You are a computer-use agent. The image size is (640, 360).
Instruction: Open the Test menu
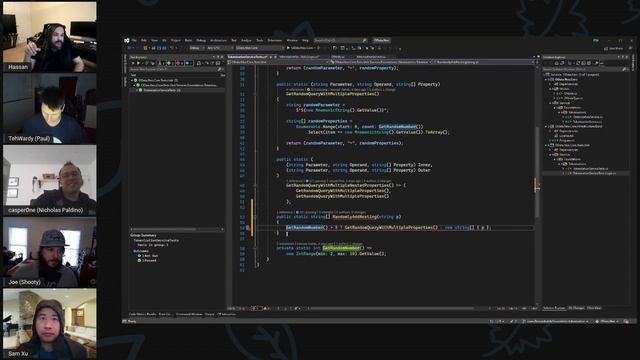[234, 40]
